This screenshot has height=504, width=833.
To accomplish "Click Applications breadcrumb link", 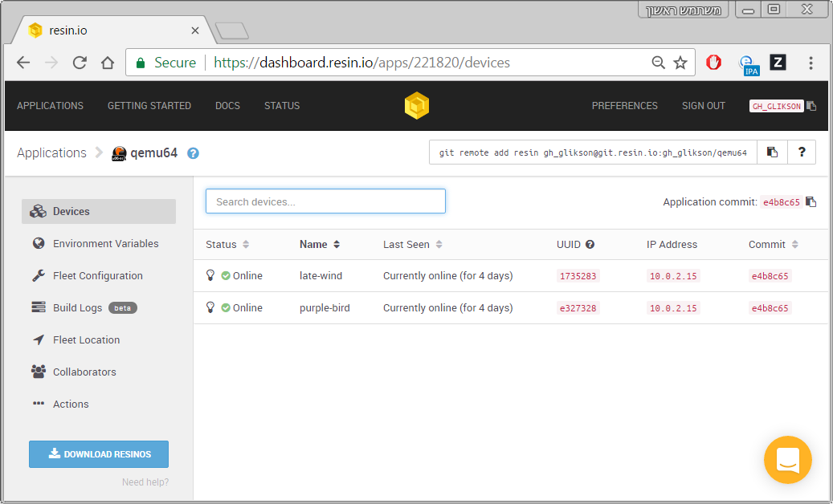I will (51, 152).
